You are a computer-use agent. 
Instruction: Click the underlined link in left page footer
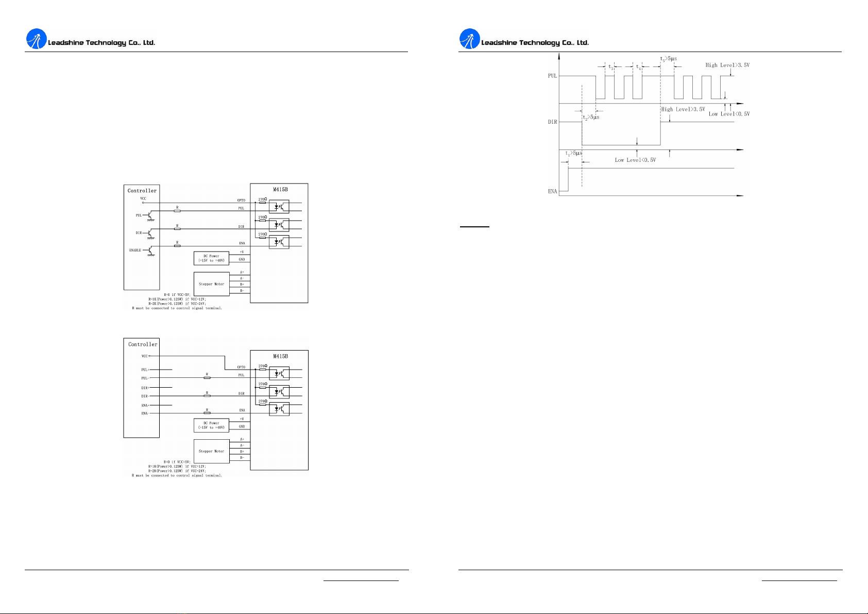click(x=361, y=580)
